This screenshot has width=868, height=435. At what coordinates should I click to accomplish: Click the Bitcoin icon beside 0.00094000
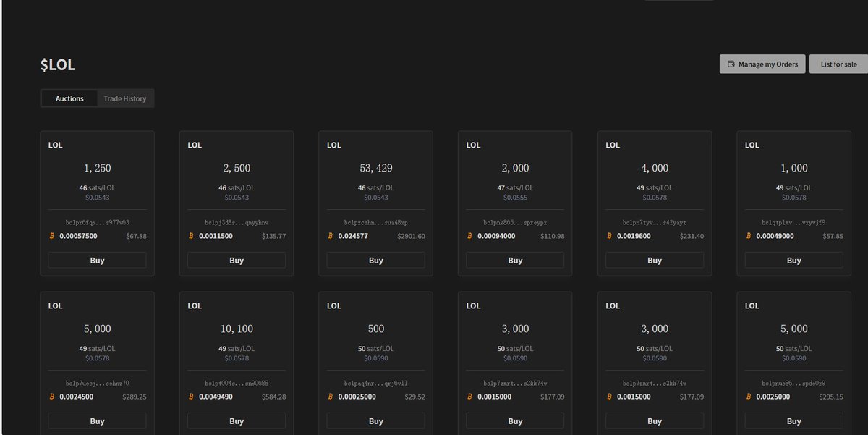[469, 236]
